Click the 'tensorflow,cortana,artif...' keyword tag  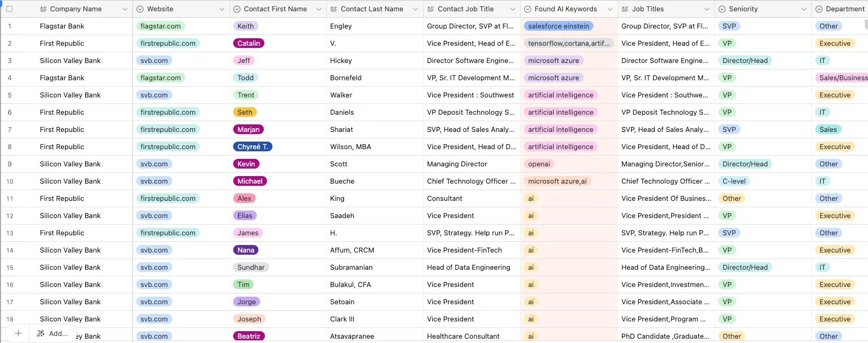[569, 43]
